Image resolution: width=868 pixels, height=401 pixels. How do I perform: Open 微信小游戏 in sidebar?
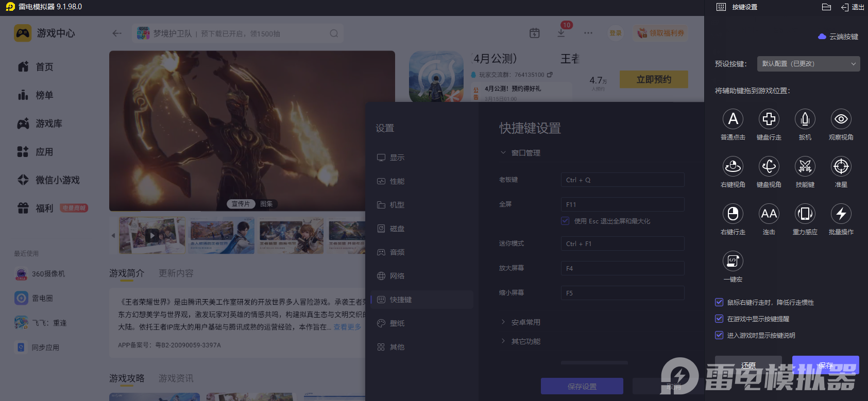coord(48,180)
